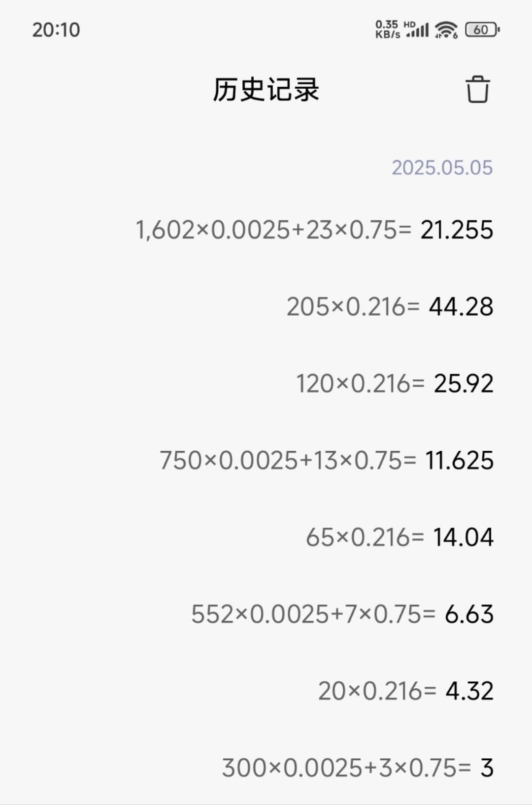This screenshot has width=532, height=805.
Task: Select the 205×0.216 calculation entry
Action: [x=390, y=307]
